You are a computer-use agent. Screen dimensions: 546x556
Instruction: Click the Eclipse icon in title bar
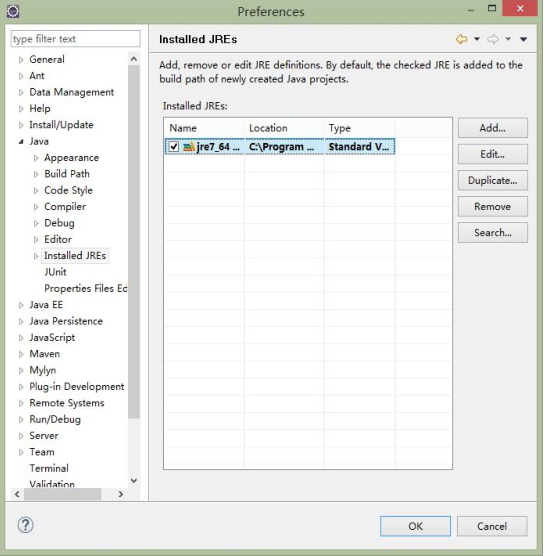(x=13, y=11)
